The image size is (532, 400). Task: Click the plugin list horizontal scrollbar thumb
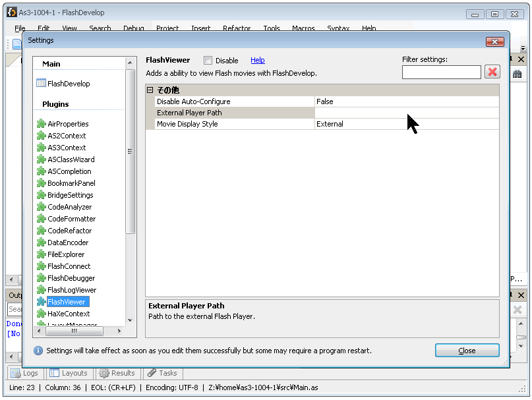(74, 331)
